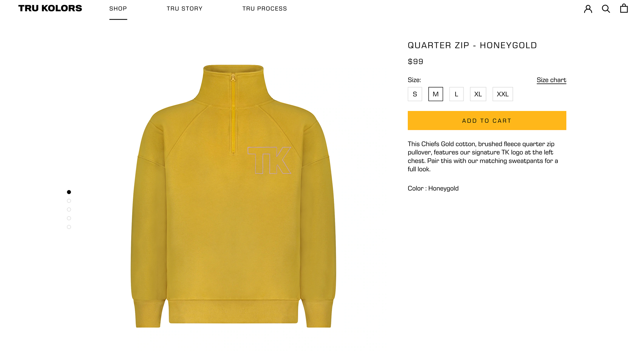The height and width of the screenshot is (356, 644).
Task: Show the fourth product image dot
Action: [69, 218]
